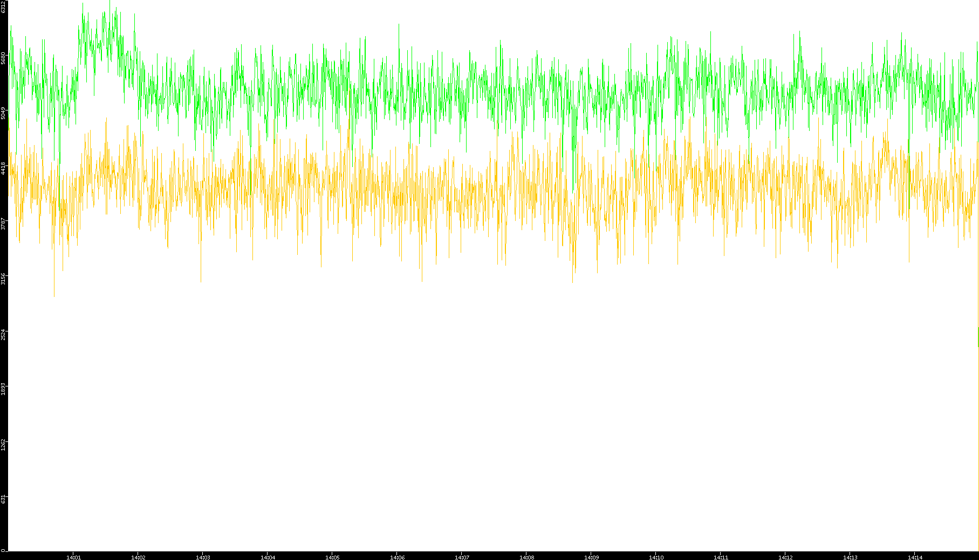Click the 0 origin axis label
This screenshot has height=560, width=979.
tap(4, 550)
